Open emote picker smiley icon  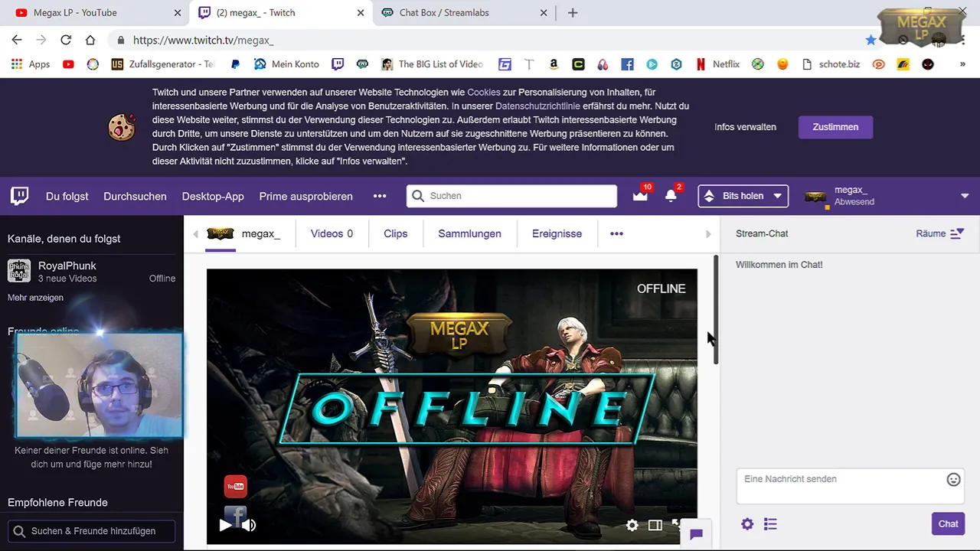[953, 479]
